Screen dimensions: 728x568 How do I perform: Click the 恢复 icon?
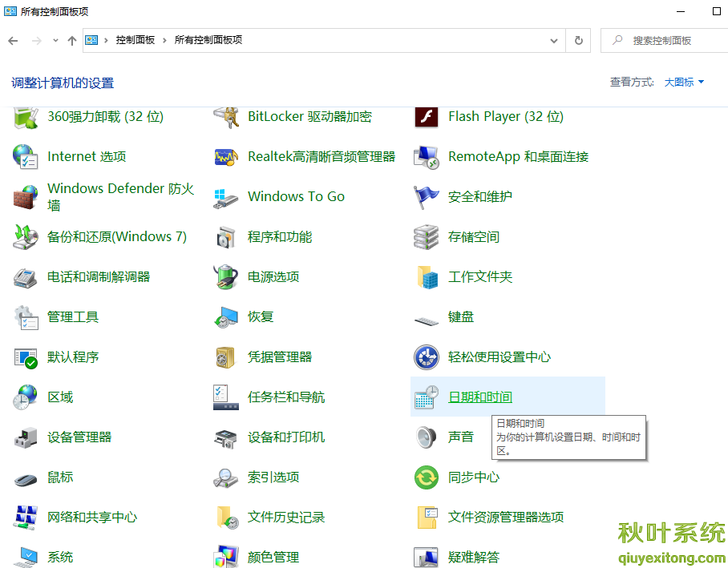(226, 317)
